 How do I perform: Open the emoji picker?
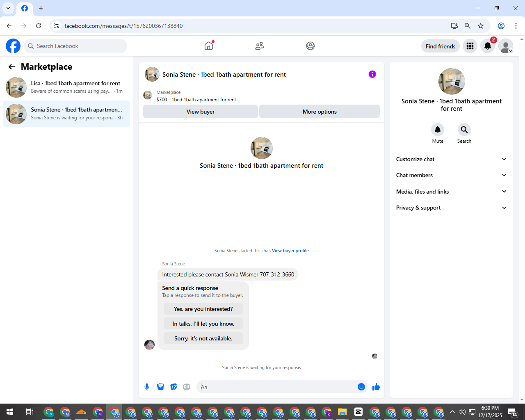361,387
